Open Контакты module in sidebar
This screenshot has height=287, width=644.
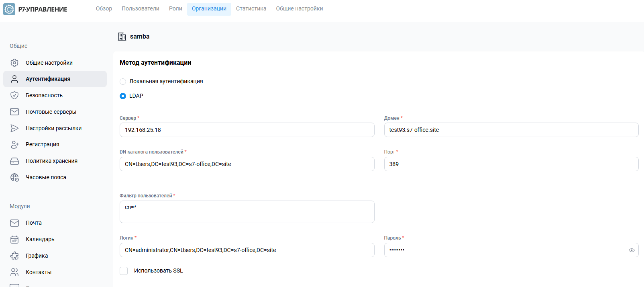(39, 272)
